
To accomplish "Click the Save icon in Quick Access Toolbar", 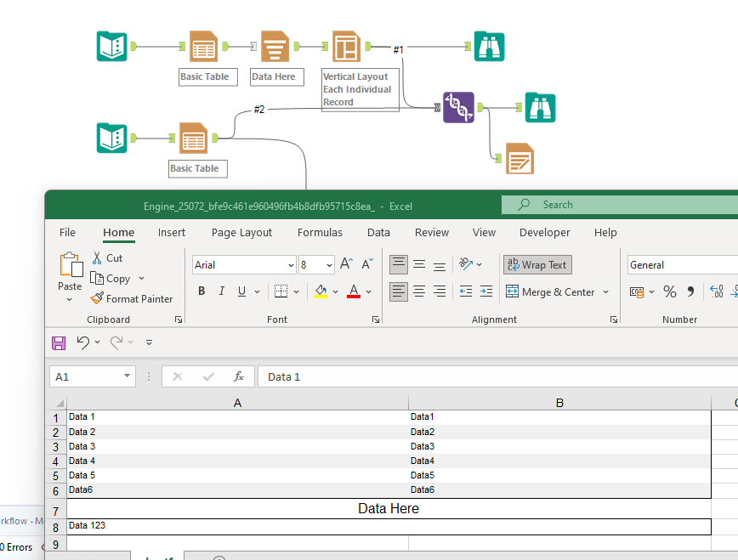I will [58, 342].
